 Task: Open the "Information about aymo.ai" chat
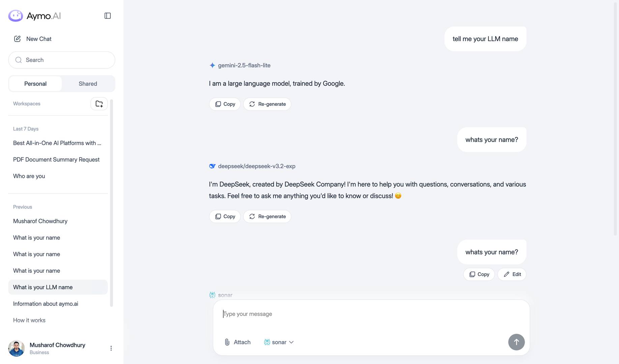46,304
